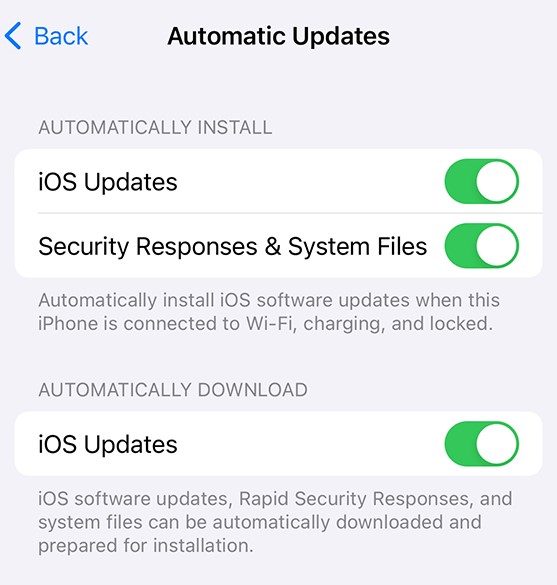
Task: Disable automatic install of iOS Updates toggle
Action: [x=482, y=181]
